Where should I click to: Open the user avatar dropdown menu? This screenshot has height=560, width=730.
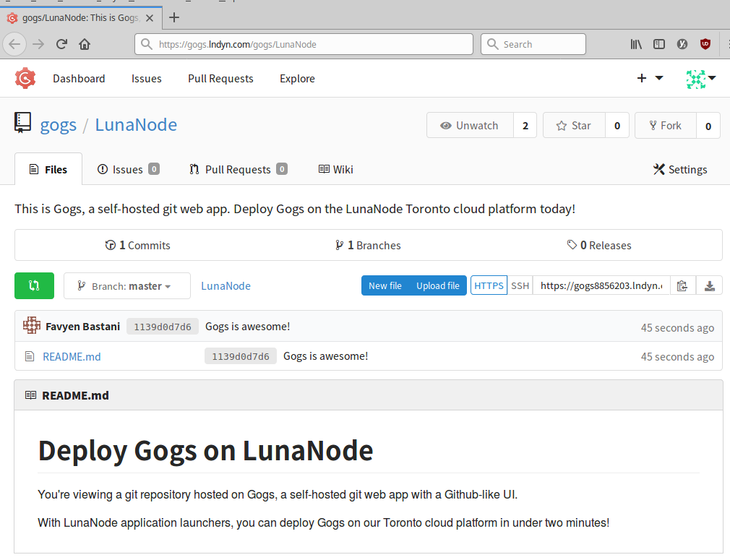pyautogui.click(x=700, y=79)
